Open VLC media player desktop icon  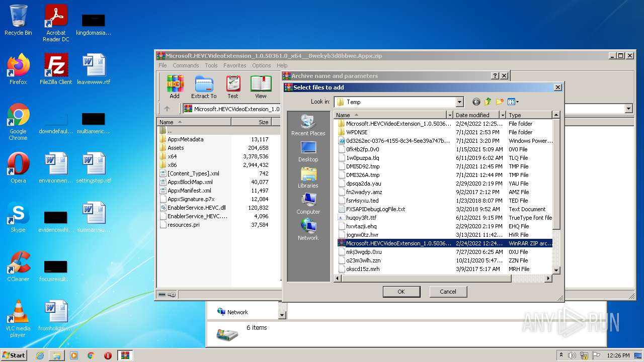[x=18, y=319]
